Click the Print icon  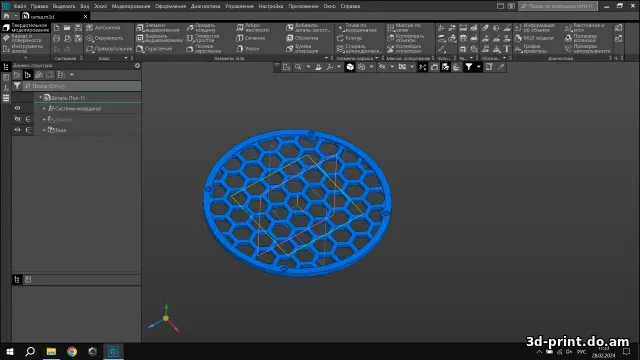point(56,38)
